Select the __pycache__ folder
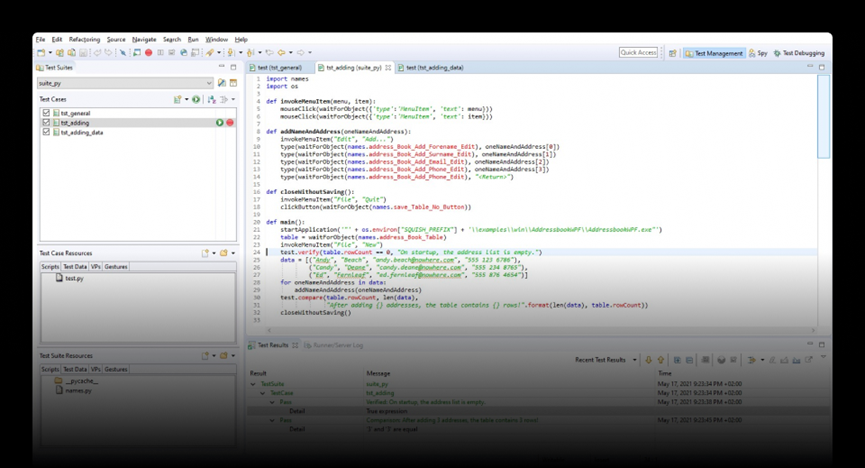 pos(77,381)
